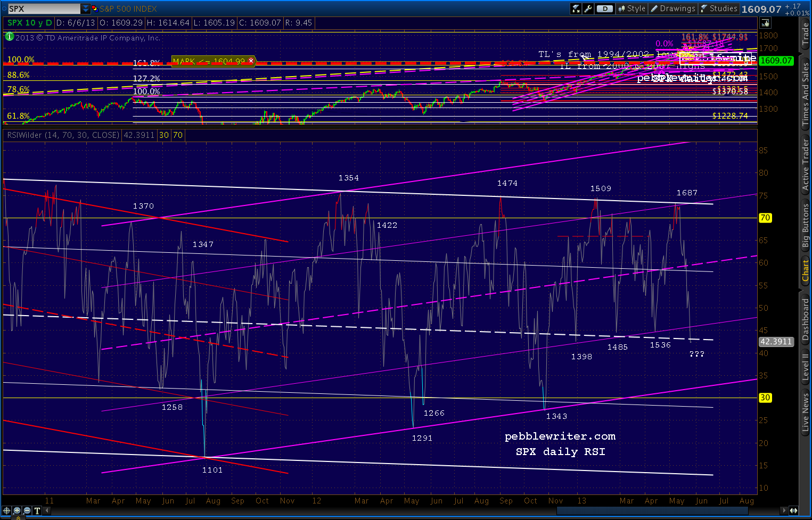
Task: Open the symbol dropdown arrow next to SPX
Action: coord(86,9)
